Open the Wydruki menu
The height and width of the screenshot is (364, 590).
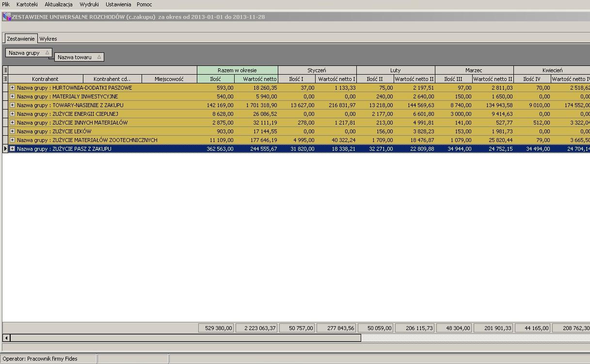coord(89,4)
